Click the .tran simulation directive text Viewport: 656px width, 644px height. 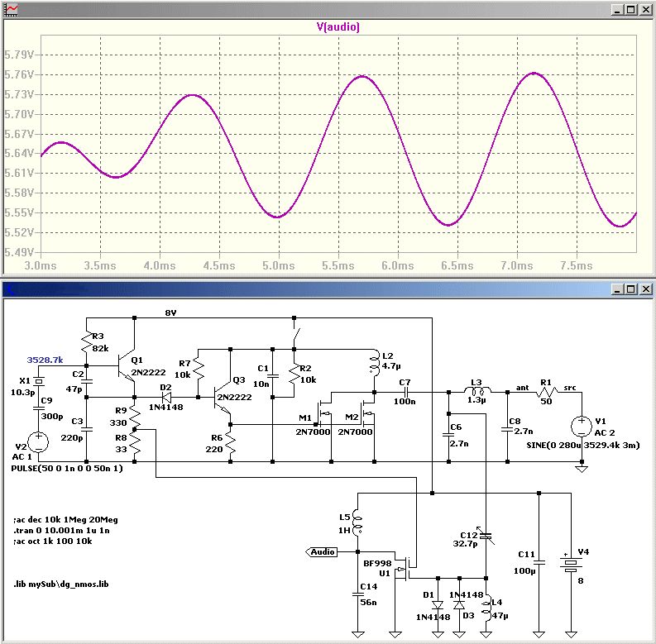(x=61, y=530)
